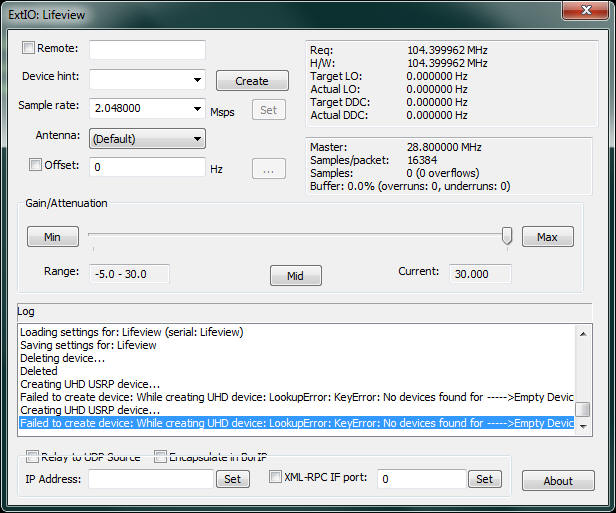Click the log scrollbar down arrow
Image resolution: width=616 pixels, height=513 pixels.
(583, 427)
